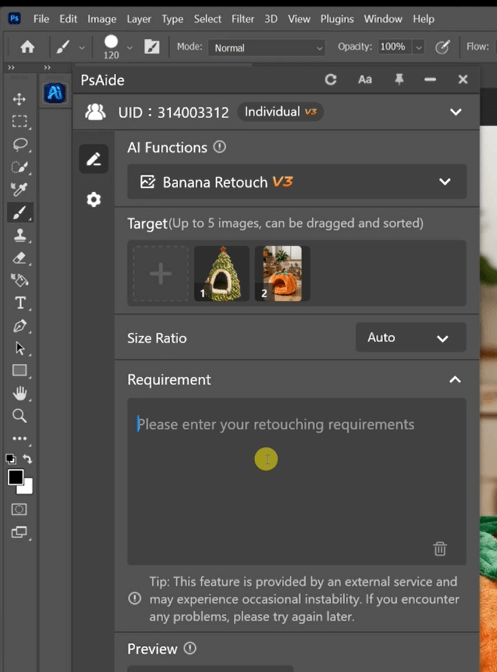Image resolution: width=497 pixels, height=672 pixels.
Task: Open the View menu
Action: tap(299, 19)
